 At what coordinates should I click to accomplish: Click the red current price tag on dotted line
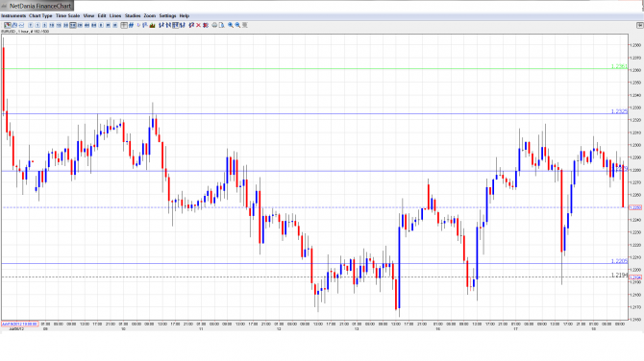point(635,207)
